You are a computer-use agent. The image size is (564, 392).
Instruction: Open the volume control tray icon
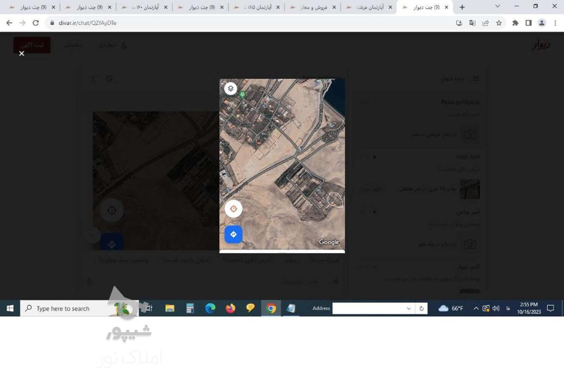point(496,308)
